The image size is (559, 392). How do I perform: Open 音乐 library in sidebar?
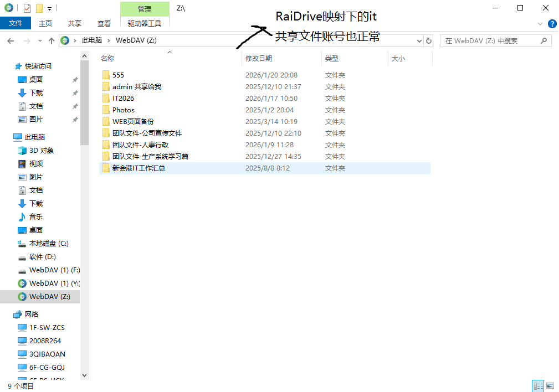pyautogui.click(x=35, y=216)
